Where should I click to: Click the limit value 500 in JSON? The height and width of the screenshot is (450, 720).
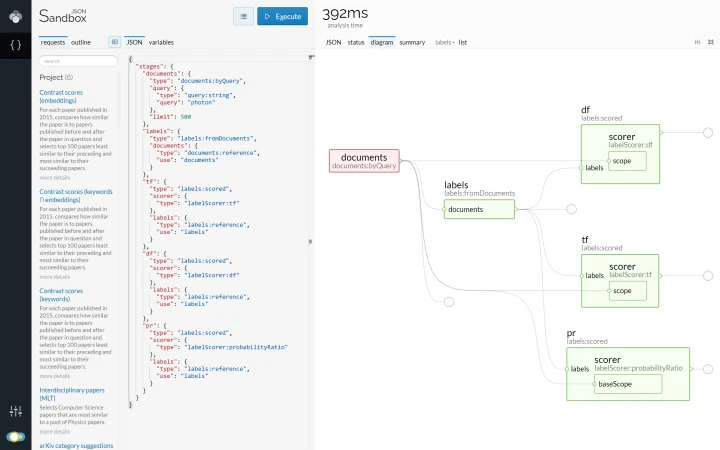click(x=186, y=117)
